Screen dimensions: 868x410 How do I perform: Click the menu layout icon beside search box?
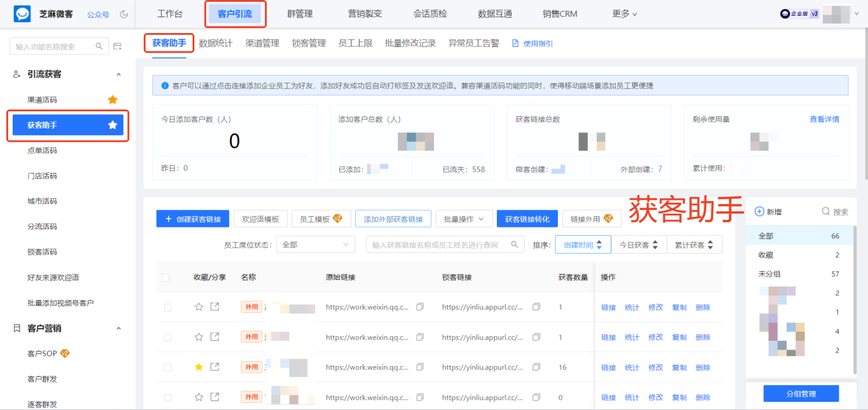click(x=117, y=46)
